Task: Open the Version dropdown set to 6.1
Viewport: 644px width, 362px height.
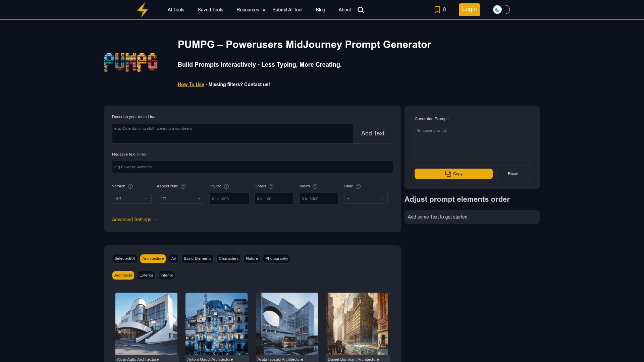Action: (x=131, y=198)
